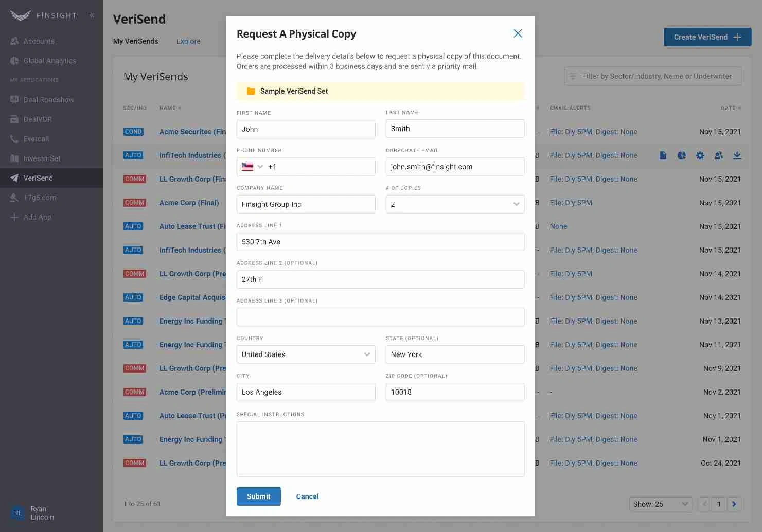Click the users icon on InfiTech row
The image size is (762, 532).
718,155
